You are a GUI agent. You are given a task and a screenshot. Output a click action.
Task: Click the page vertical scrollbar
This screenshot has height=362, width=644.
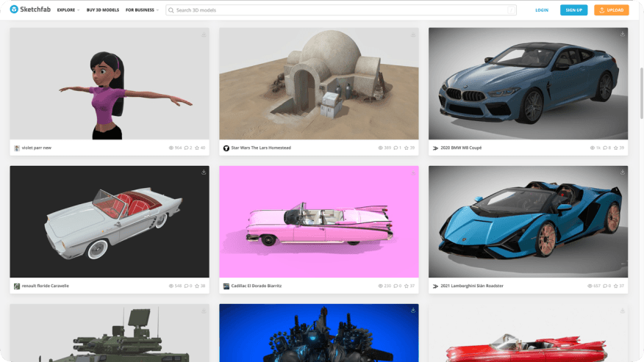coord(640,95)
